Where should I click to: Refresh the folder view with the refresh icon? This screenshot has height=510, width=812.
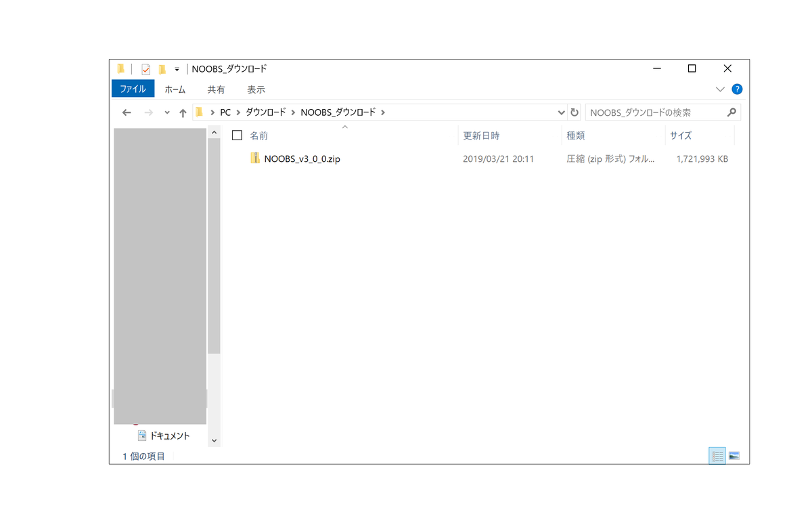574,112
